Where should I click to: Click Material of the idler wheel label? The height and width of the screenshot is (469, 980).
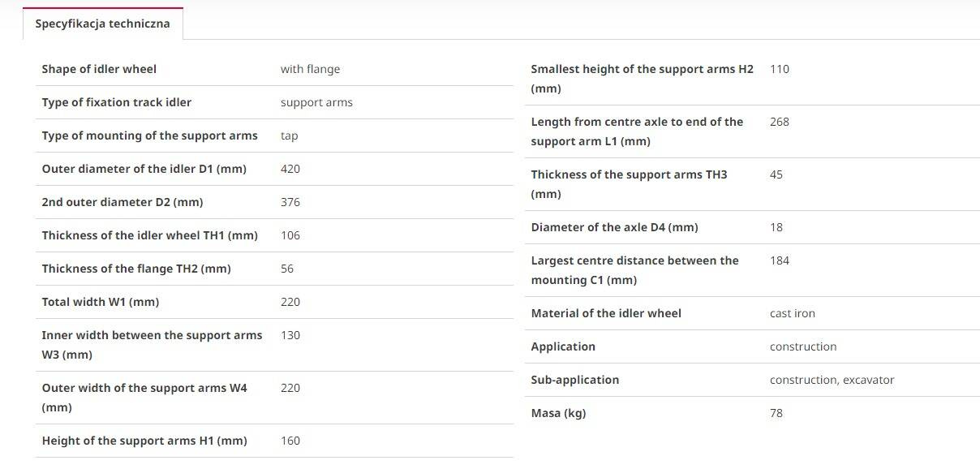[x=606, y=313]
